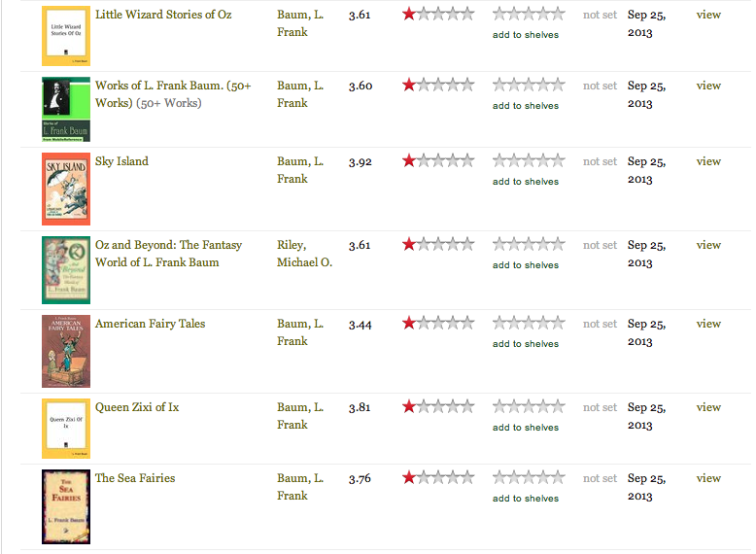
Task: Rate Sky Island five stars in my rating
Action: [x=558, y=160]
